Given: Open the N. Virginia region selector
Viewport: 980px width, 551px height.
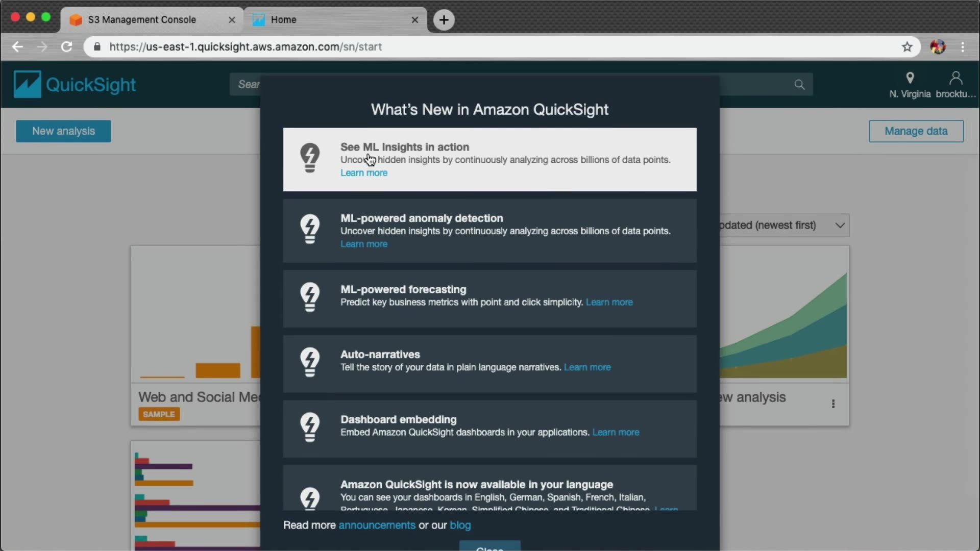Looking at the screenshot, I should pyautogui.click(x=910, y=85).
